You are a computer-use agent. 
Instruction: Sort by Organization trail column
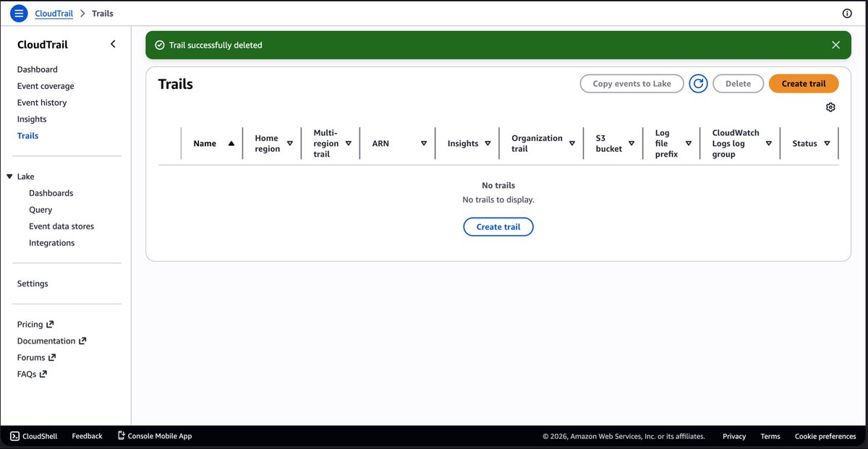coord(542,143)
